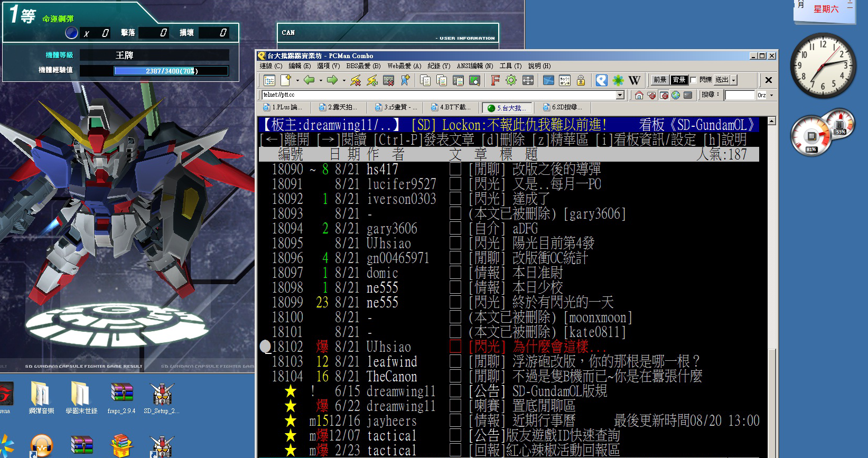Select post 18096 改版衝OC統計
The height and width of the screenshot is (458, 868).
click(509, 258)
